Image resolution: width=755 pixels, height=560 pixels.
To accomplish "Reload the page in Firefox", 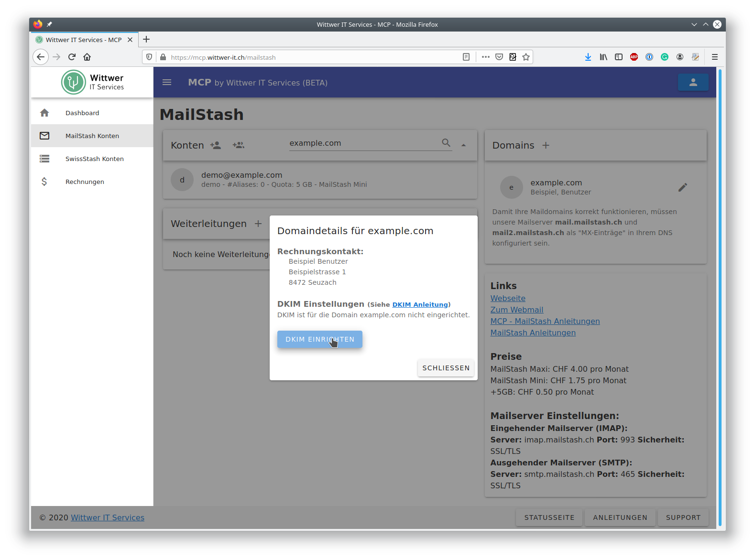I will coord(72,57).
